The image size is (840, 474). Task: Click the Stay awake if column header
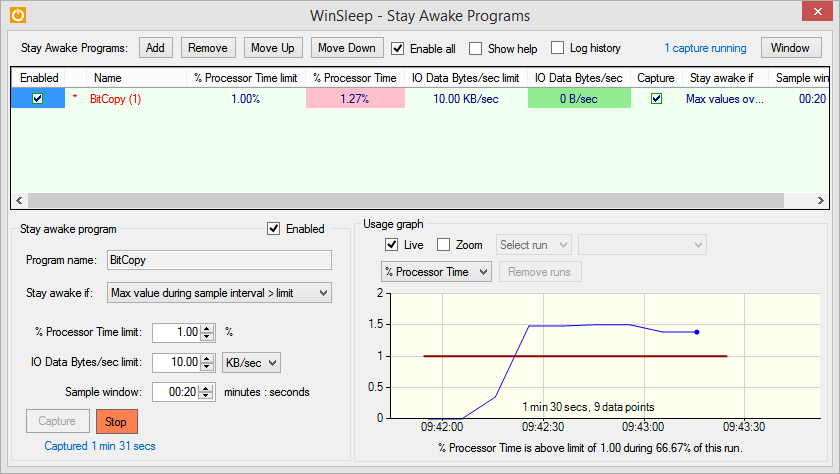(725, 78)
